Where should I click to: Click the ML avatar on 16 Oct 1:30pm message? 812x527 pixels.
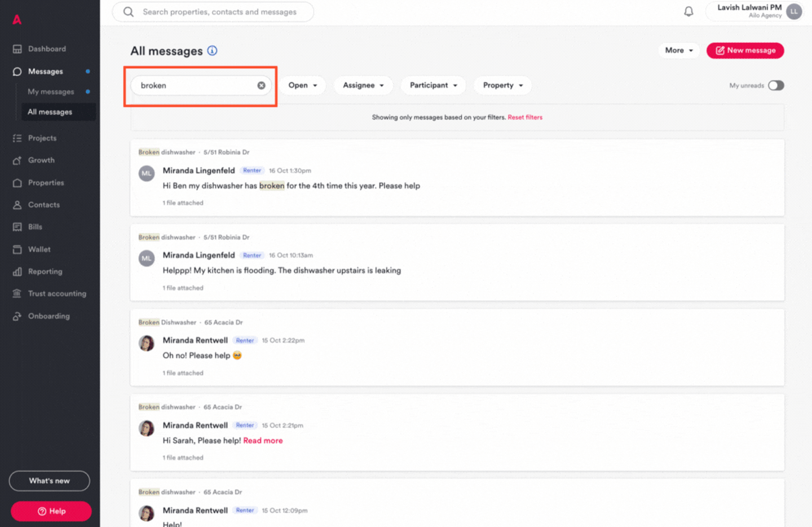click(147, 173)
